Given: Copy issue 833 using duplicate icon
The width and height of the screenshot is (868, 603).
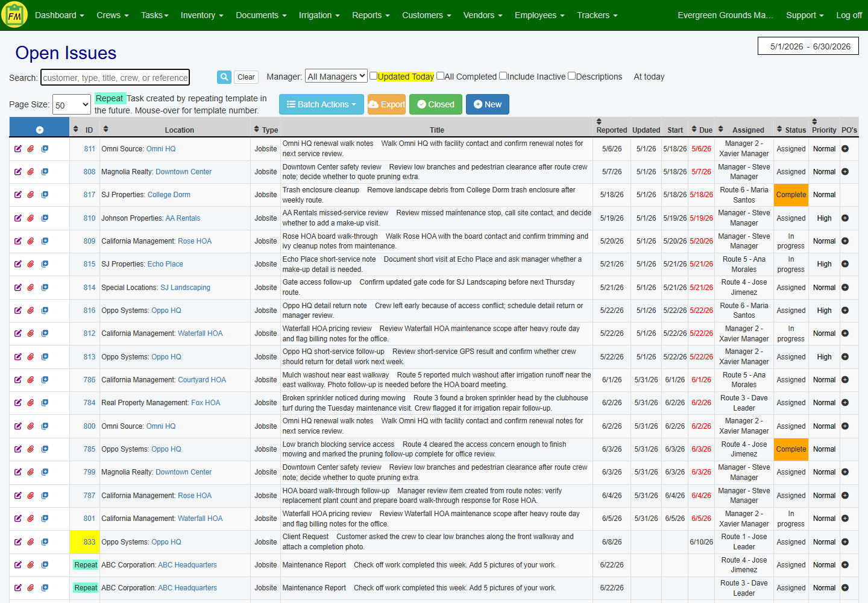Looking at the screenshot, I should point(45,542).
